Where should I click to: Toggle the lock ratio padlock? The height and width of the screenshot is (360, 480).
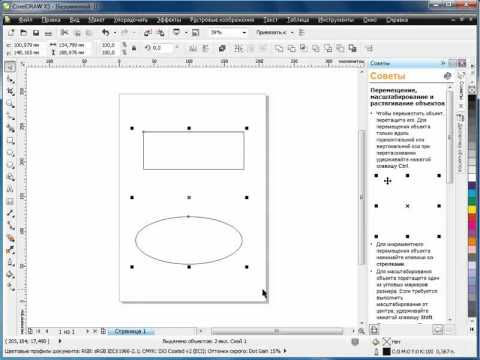[x=134, y=48]
